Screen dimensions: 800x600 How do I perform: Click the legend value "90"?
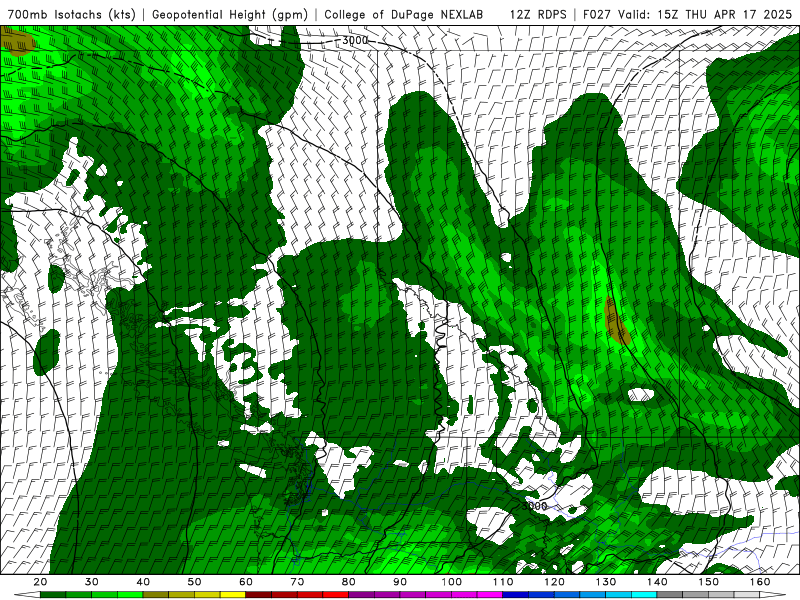400,582
